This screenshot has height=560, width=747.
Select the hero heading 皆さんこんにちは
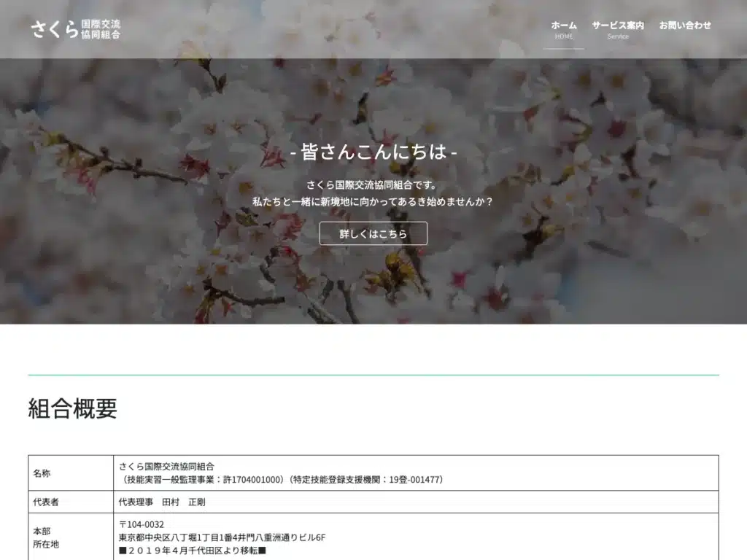tap(373, 152)
